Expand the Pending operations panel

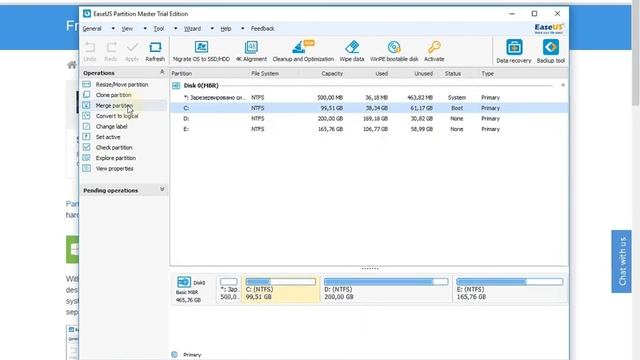click(x=162, y=190)
